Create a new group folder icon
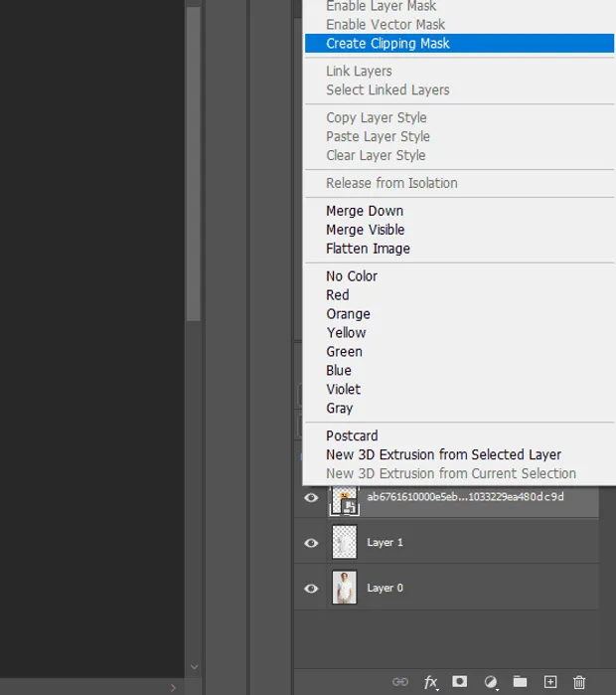 (x=520, y=681)
